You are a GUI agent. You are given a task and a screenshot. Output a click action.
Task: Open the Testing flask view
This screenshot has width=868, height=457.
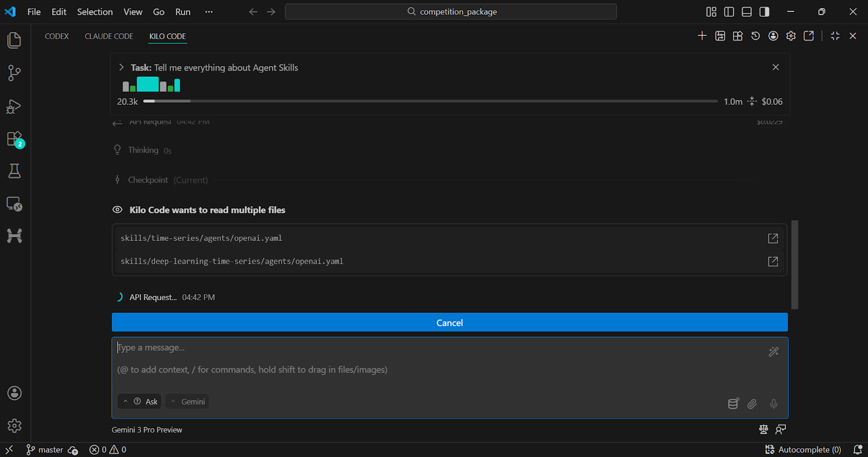click(15, 171)
